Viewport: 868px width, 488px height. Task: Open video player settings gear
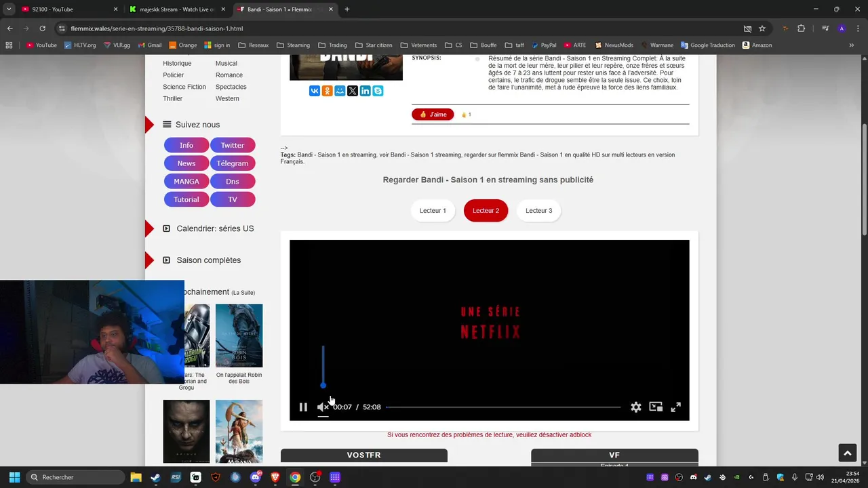point(635,407)
